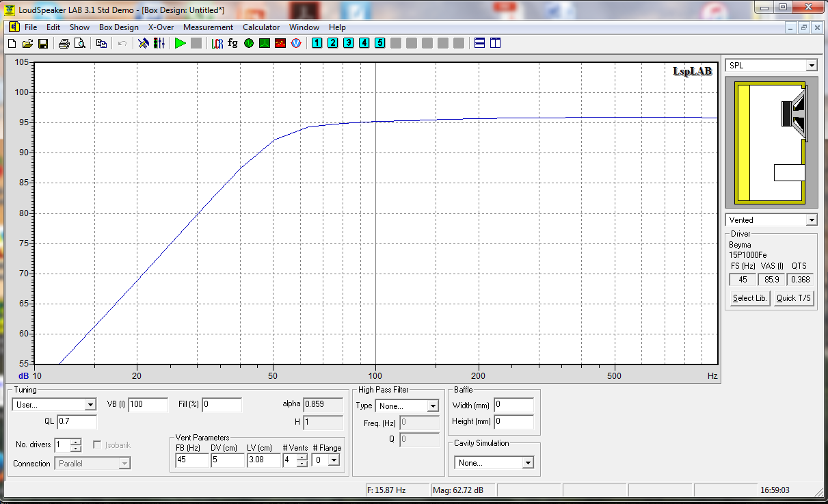
Task: Open the Show menu
Action: (x=79, y=27)
